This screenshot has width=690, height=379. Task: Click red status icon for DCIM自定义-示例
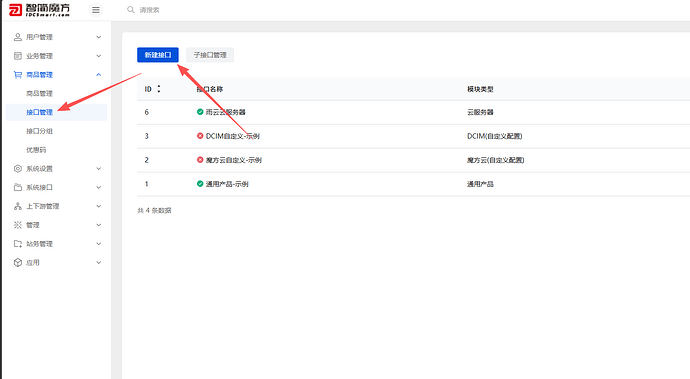200,136
